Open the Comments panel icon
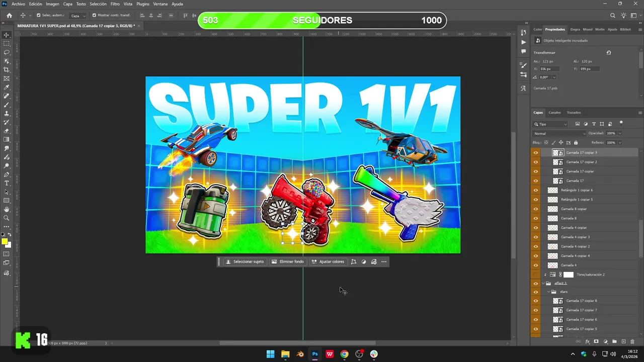 click(523, 51)
